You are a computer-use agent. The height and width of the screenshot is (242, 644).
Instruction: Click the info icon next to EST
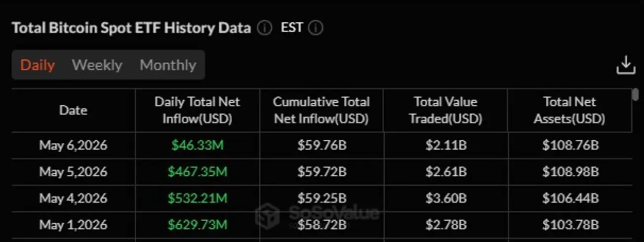pos(316,28)
